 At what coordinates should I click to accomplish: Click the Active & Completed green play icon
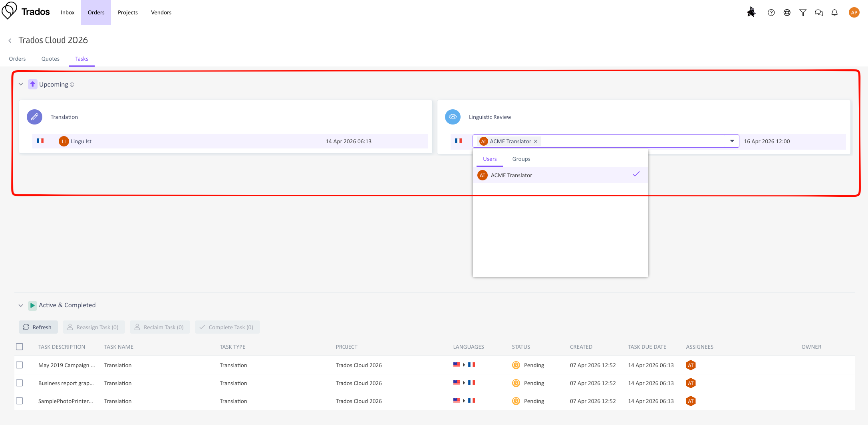(x=32, y=305)
